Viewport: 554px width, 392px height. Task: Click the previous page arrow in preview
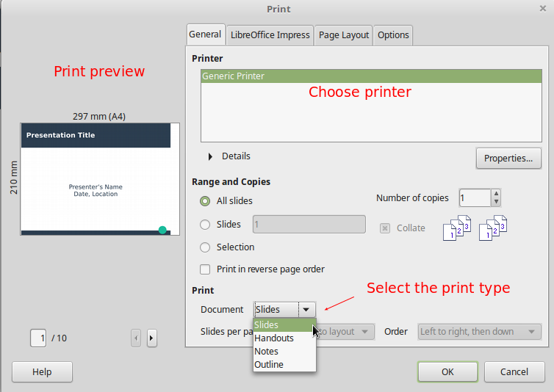(x=136, y=338)
